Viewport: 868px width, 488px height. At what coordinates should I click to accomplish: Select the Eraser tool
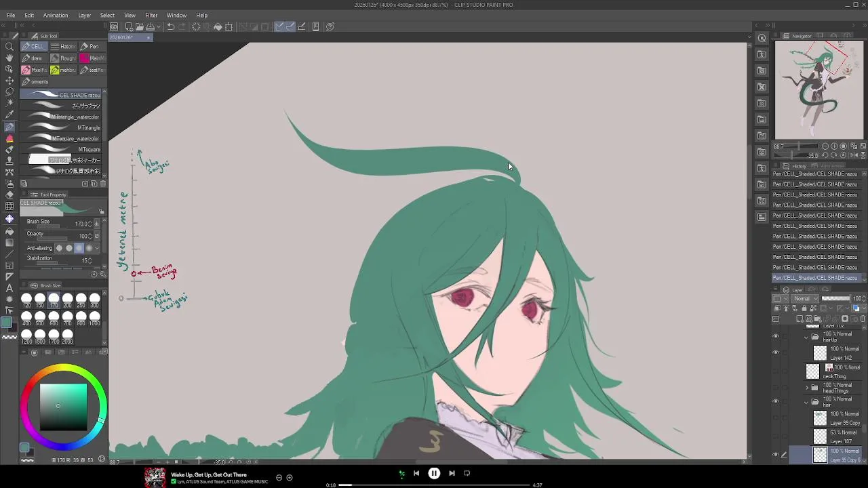pos(9,195)
